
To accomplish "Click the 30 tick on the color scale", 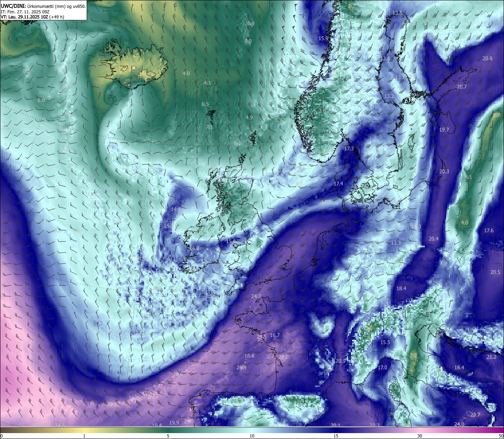I will tap(420, 436).
